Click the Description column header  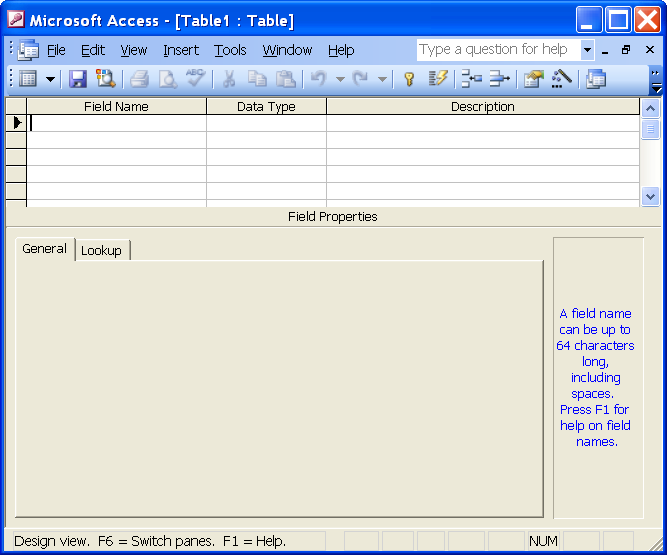click(x=483, y=106)
